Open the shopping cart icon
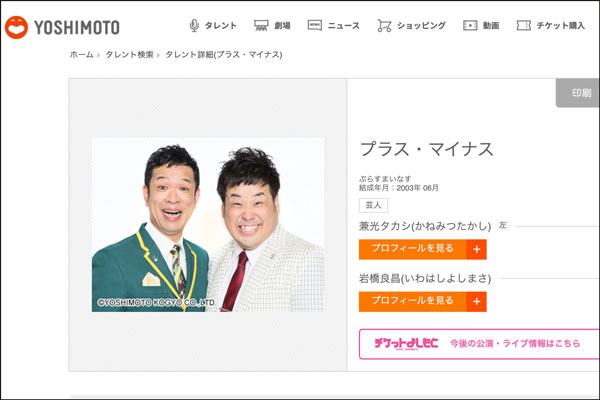The width and height of the screenshot is (600, 400). [384, 25]
